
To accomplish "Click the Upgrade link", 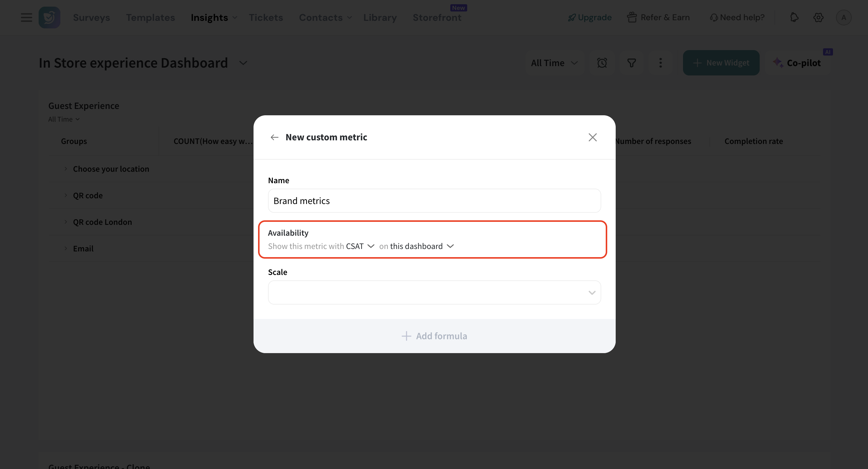I will (589, 18).
